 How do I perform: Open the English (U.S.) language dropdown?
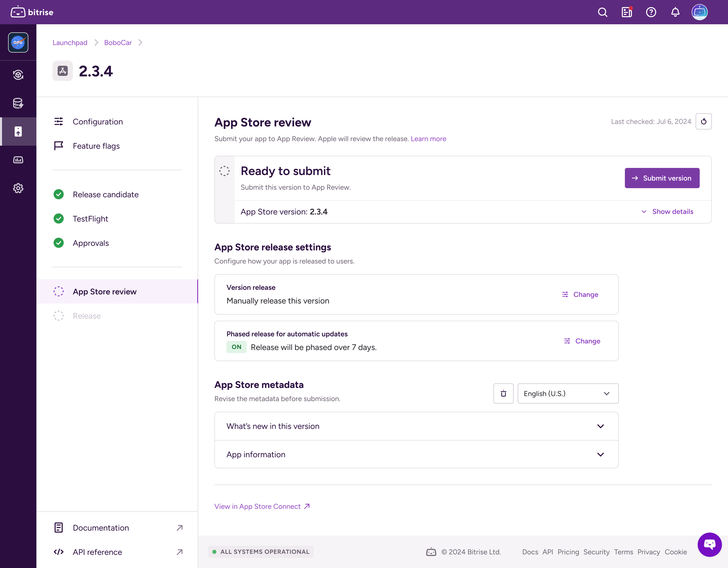point(568,394)
